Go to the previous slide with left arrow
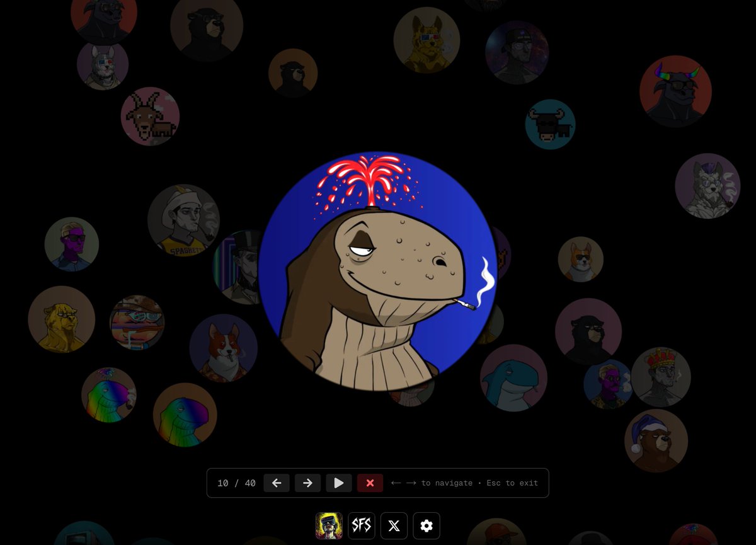This screenshot has height=545, width=756. [277, 483]
